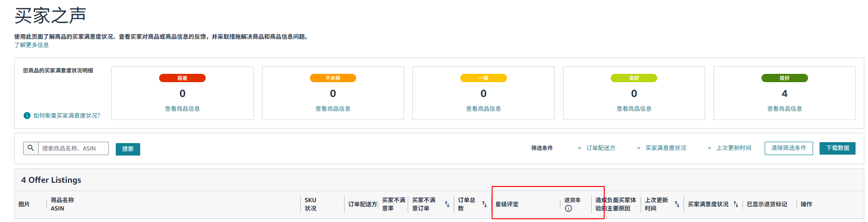Viewport: 868px width, 222px height.
Task: Expand the 上次更新时间 filter dropdown
Action: coord(729,148)
